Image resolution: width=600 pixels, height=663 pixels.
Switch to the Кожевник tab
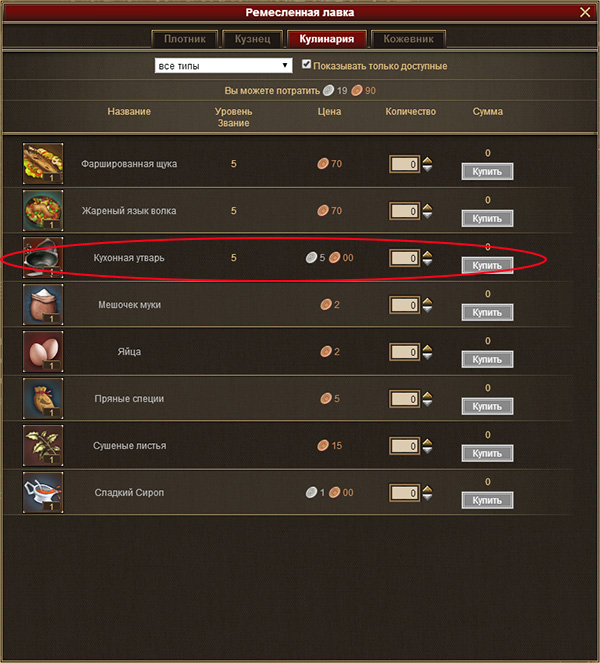(x=408, y=39)
